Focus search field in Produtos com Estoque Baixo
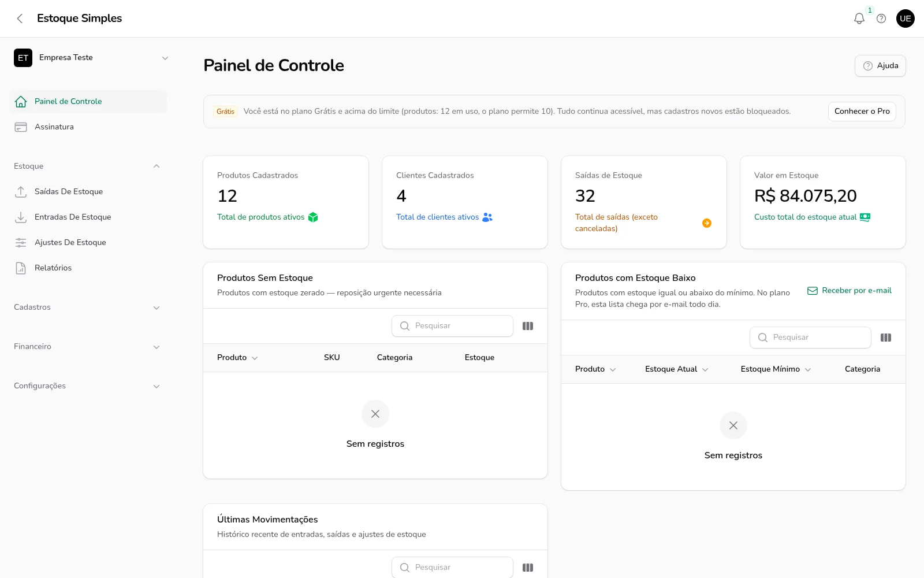 [x=810, y=338]
